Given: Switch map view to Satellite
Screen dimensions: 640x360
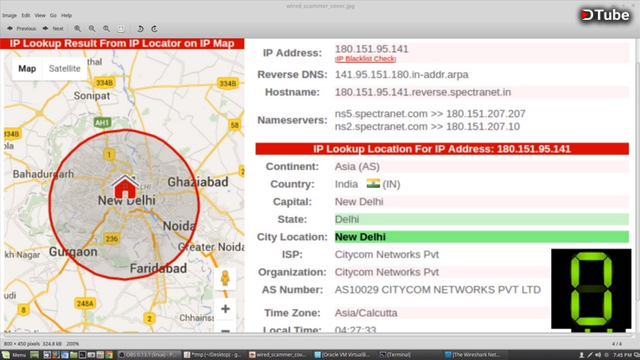Looking at the screenshot, I should [x=64, y=69].
